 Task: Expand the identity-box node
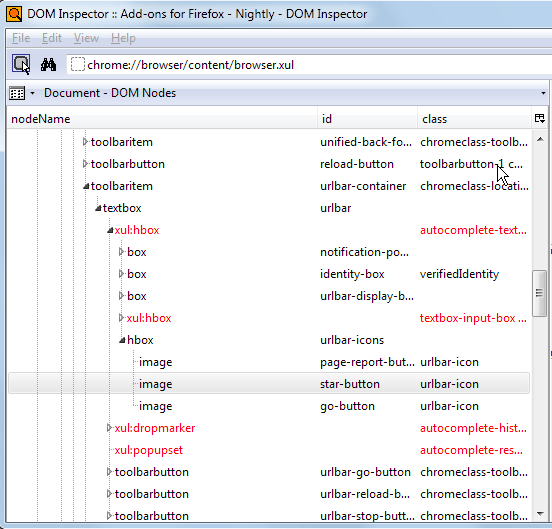point(121,274)
